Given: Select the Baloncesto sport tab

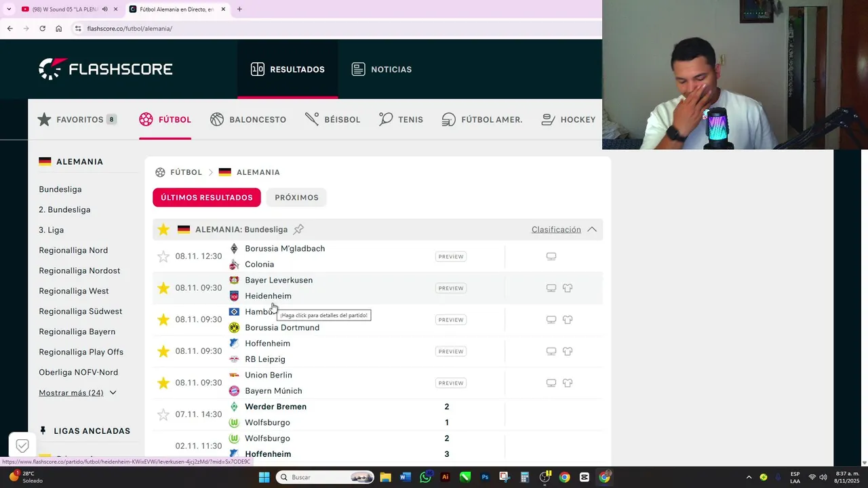Looking at the screenshot, I should (x=248, y=119).
